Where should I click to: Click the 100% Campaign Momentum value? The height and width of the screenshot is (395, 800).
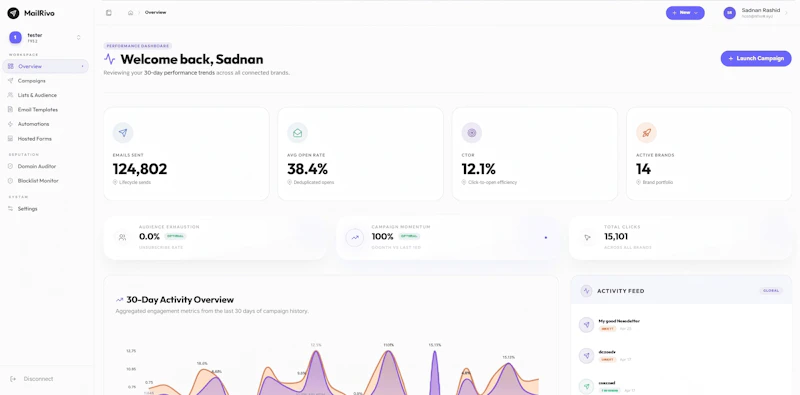point(383,237)
